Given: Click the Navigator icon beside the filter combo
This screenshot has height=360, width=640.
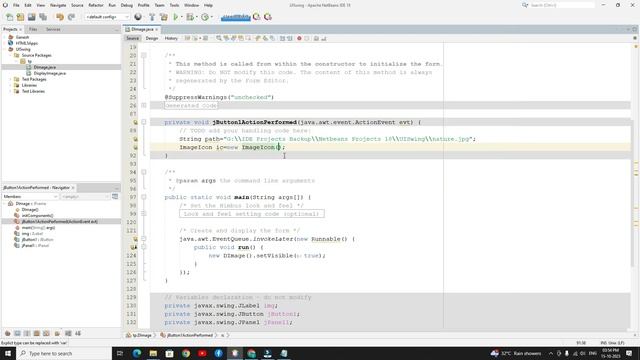Looking at the screenshot, I should [115, 196].
